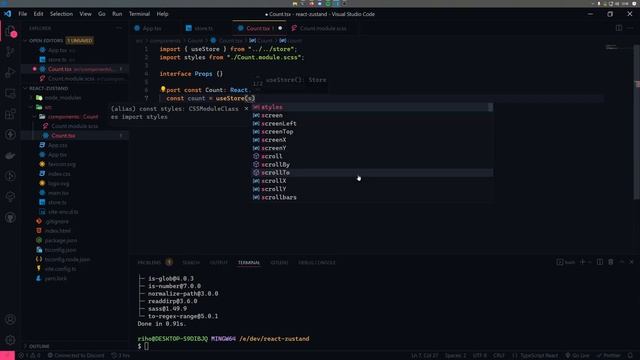
Task: Switch to the App.tsx editor tab
Action: [152, 28]
